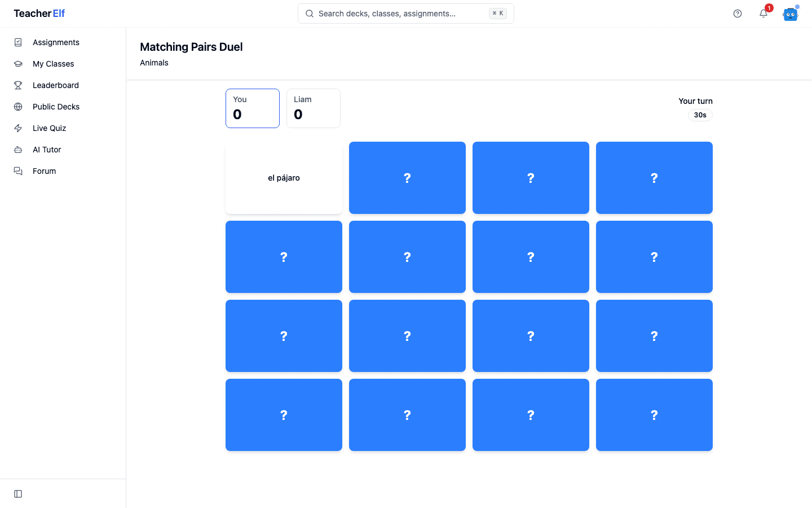Flip the second card in top row
This screenshot has width=812, height=508.
(407, 178)
